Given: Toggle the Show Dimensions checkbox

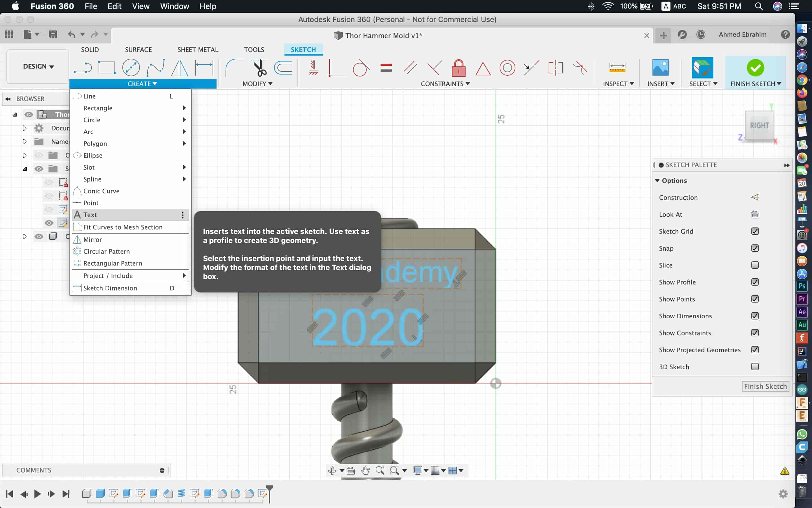Looking at the screenshot, I should pos(754,316).
